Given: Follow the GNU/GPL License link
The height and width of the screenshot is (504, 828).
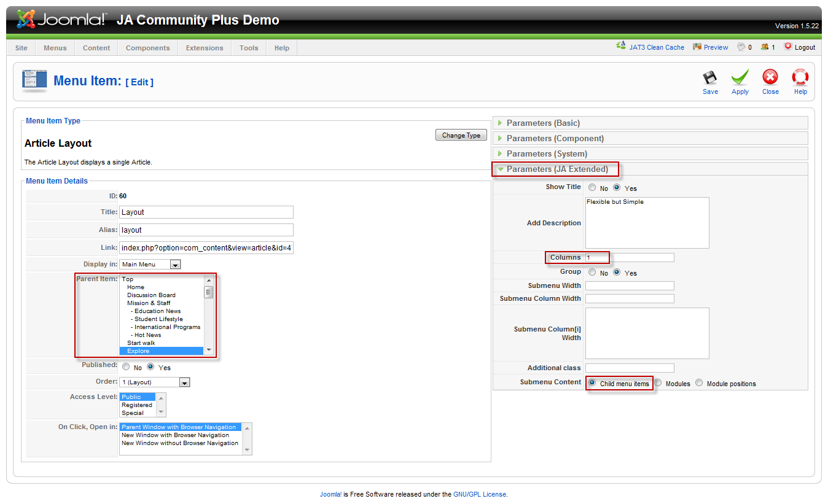Looking at the screenshot, I should [479, 494].
